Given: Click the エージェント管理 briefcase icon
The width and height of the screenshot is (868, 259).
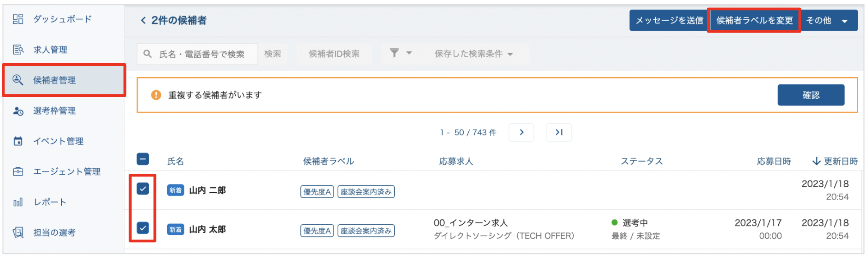Looking at the screenshot, I should point(18,171).
